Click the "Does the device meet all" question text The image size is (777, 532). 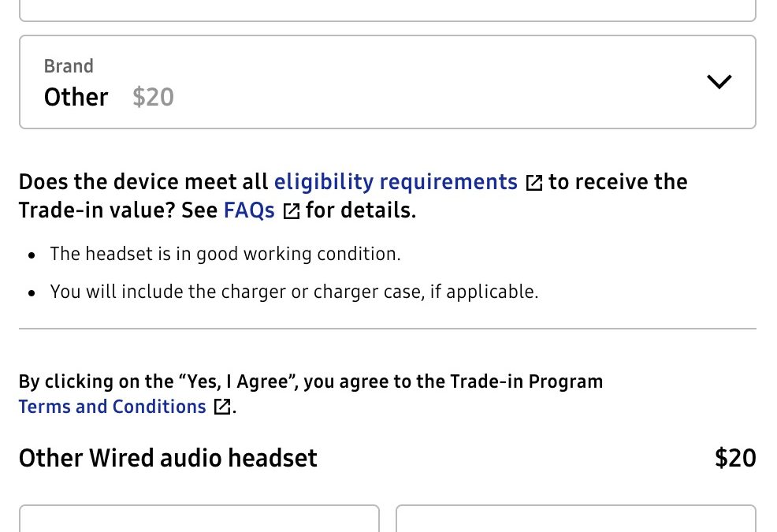[143, 182]
